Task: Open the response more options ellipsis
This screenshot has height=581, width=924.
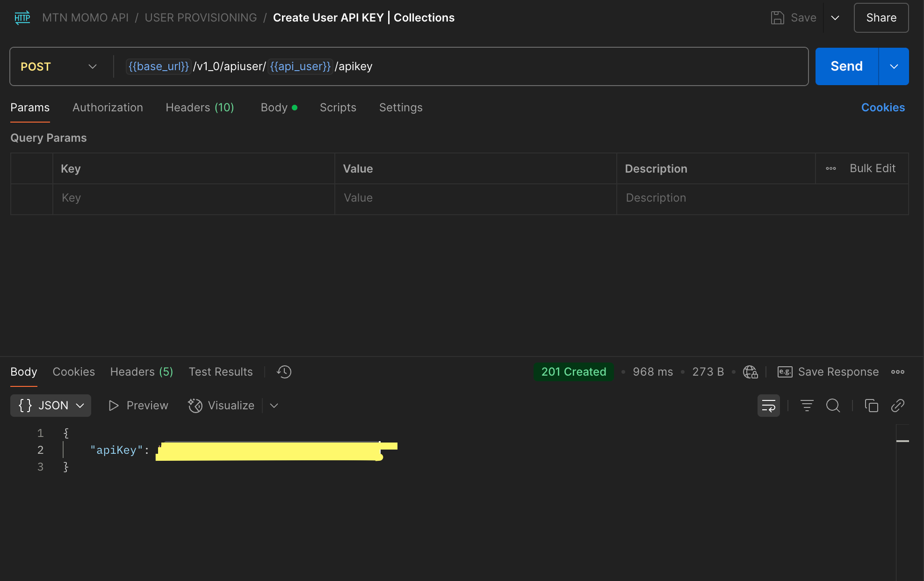Action: tap(897, 372)
